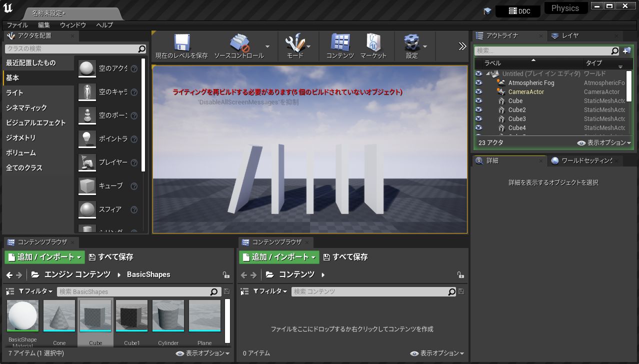Toggle visibility of CameraActor in outliner
The height and width of the screenshot is (364, 639).
(478, 91)
